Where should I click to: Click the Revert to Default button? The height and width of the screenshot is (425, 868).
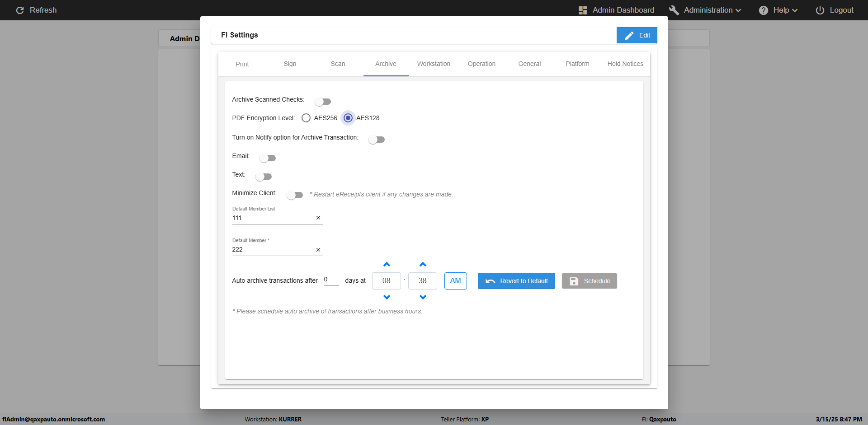(x=516, y=281)
